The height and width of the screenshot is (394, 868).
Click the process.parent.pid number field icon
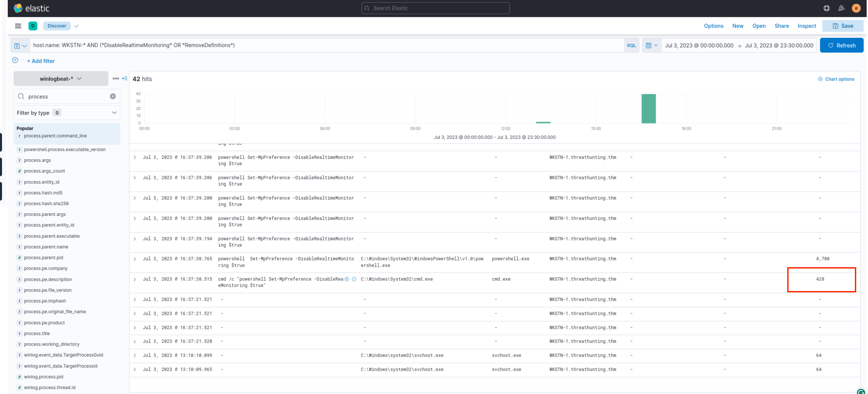click(x=20, y=258)
